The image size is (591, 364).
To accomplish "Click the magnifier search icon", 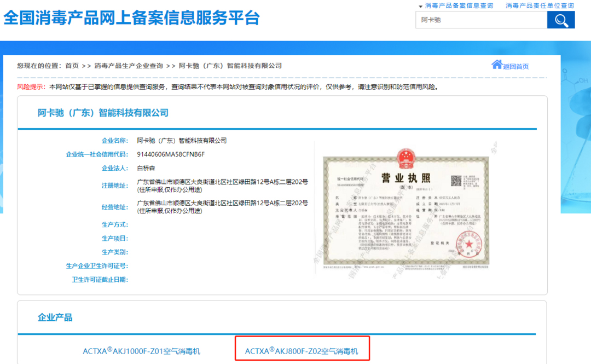I will pos(561,20).
